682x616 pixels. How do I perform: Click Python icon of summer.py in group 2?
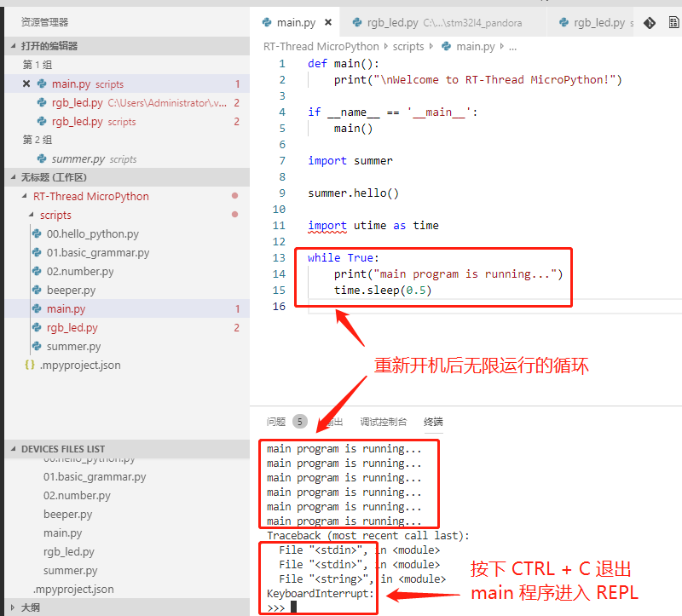[42, 158]
